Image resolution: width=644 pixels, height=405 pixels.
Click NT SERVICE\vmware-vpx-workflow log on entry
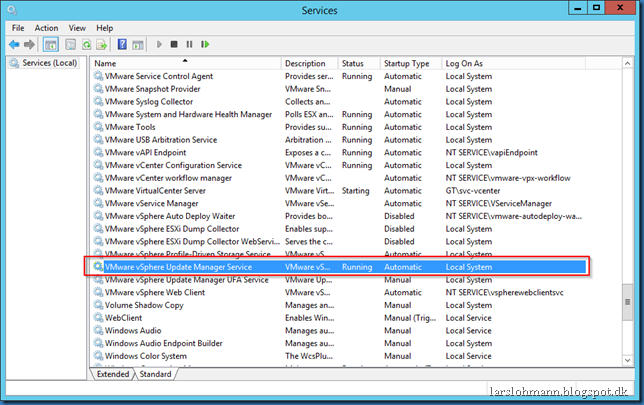pyautogui.click(x=508, y=178)
